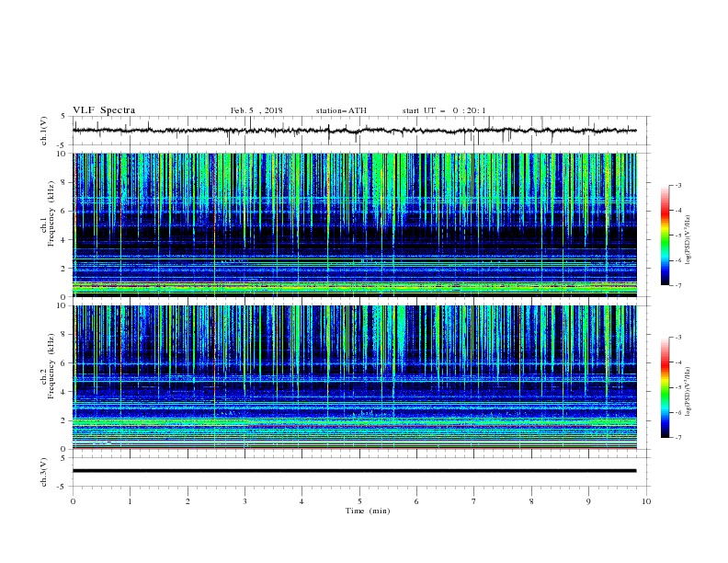Click the ch.1 color scale bar

click(x=665, y=236)
